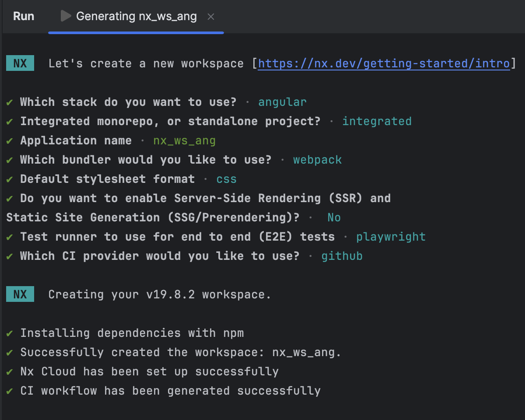This screenshot has width=525, height=420.
Task: Click the blue progress bar under the tab
Action: pyautogui.click(x=136, y=32)
